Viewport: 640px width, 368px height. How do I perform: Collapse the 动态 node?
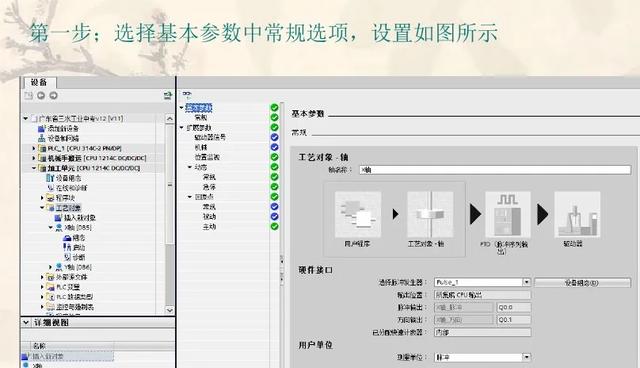click(x=190, y=167)
